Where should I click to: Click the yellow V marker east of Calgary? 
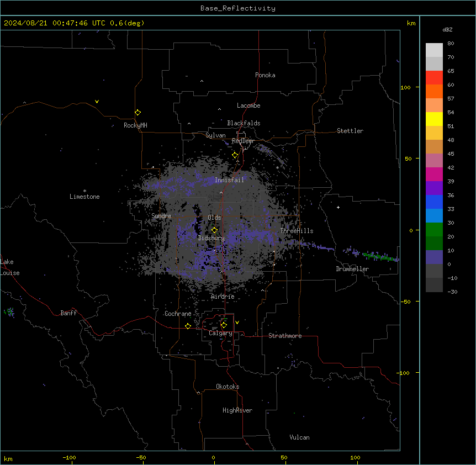pyautogui.click(x=237, y=323)
